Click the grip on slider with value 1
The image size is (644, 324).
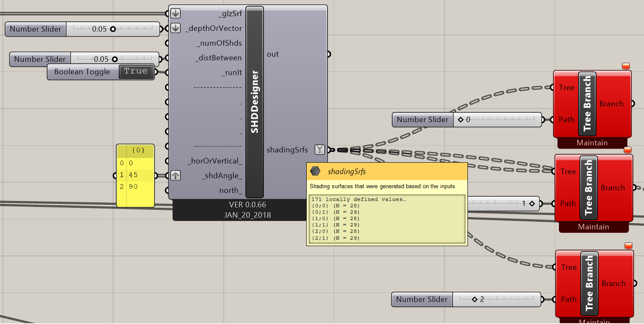532,204
